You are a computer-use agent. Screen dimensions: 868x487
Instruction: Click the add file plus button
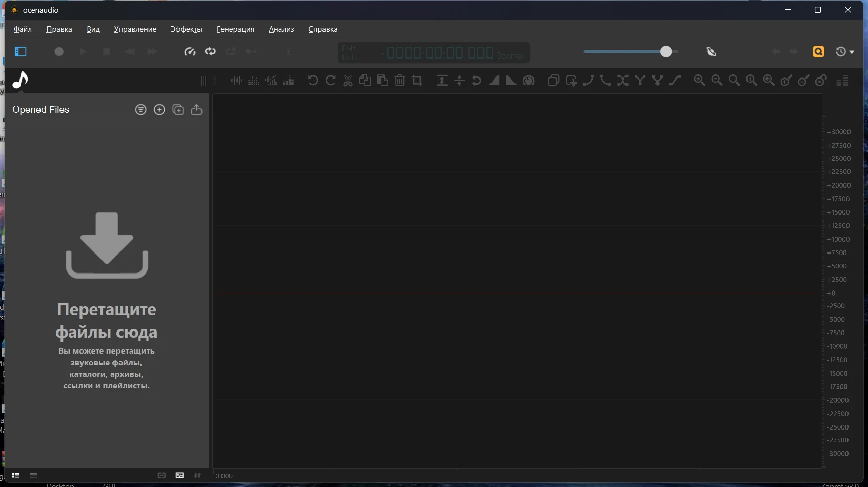click(159, 110)
